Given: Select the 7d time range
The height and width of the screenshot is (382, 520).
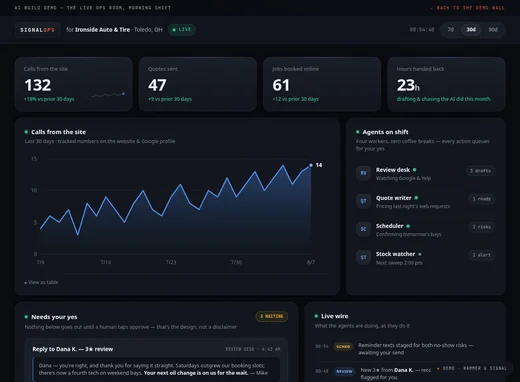Looking at the screenshot, I should click(x=451, y=30).
